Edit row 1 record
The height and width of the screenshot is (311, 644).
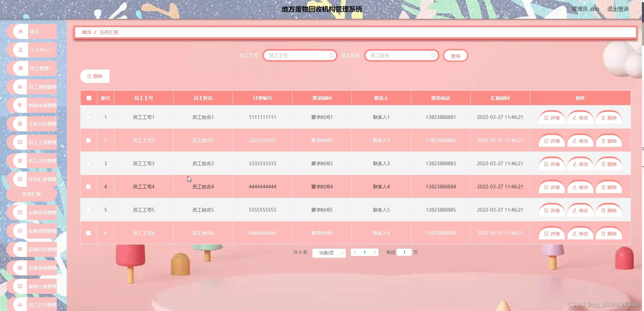pyautogui.click(x=581, y=118)
